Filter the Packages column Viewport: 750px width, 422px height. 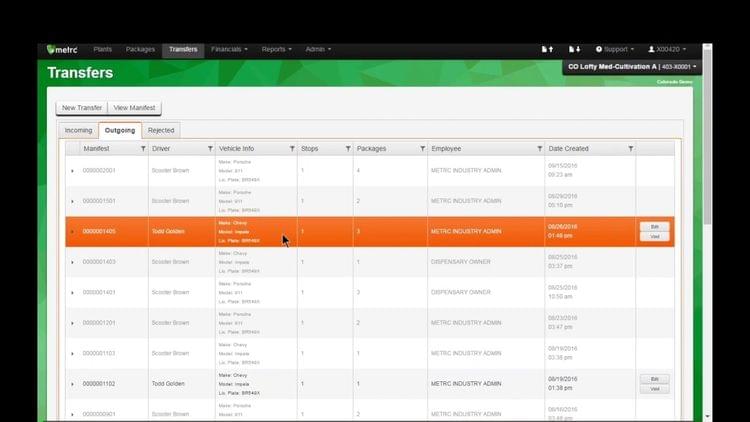click(x=422, y=149)
